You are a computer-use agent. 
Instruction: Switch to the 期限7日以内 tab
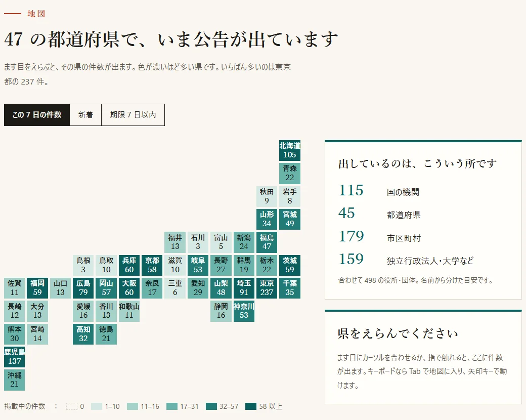point(133,115)
